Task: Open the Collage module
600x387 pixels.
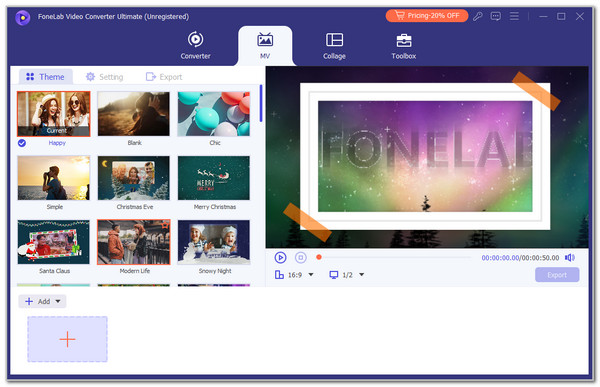Action: [x=334, y=45]
